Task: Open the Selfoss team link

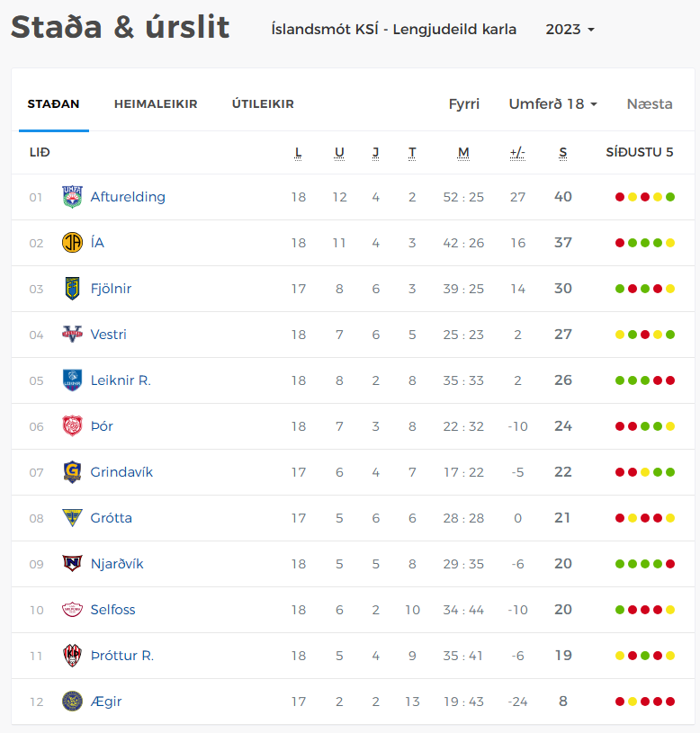Action: pyautogui.click(x=112, y=610)
